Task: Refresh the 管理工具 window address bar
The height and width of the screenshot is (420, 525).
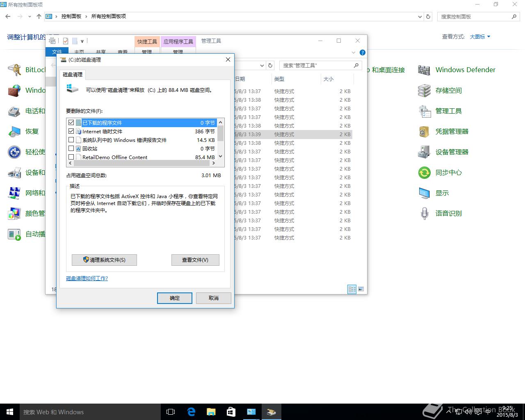Action: [270, 65]
